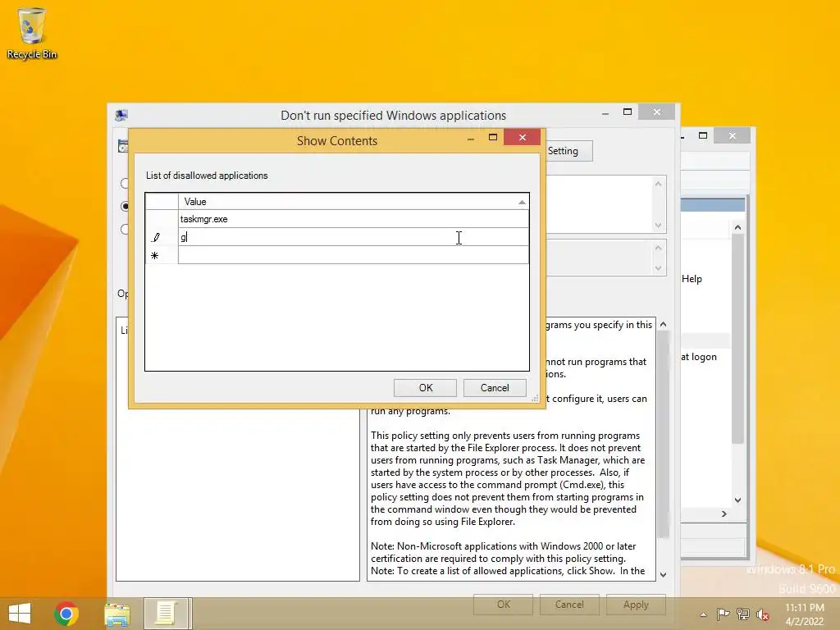Click the empty new-row value cell
The width and height of the screenshot is (840, 630).
pyautogui.click(x=353, y=255)
